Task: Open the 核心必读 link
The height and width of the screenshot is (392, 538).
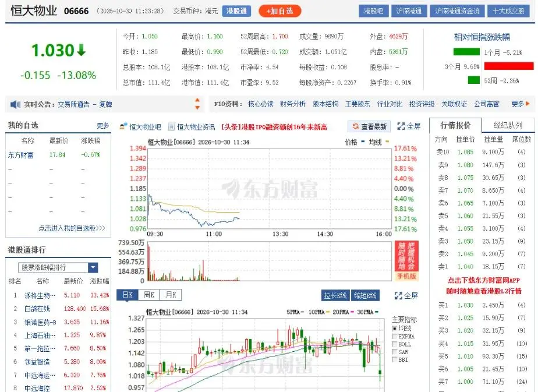Action: click(261, 104)
